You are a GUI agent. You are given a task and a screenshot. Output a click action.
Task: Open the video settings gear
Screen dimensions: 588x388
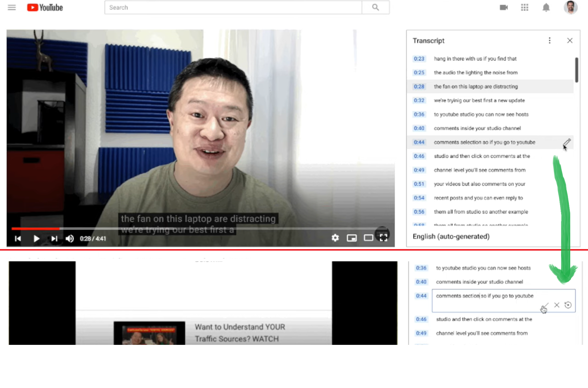point(335,238)
